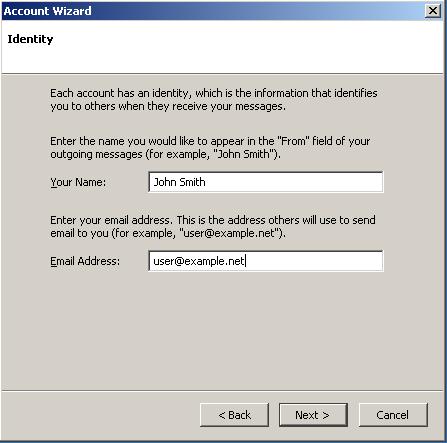Focus the Email Address text field
447x443 pixels.
[x=266, y=261]
